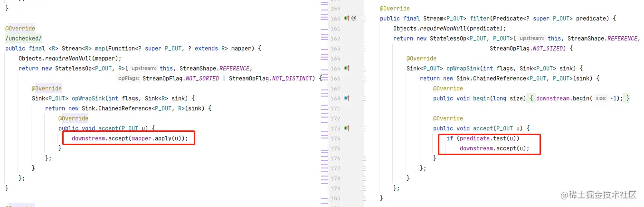Click line number 175

(x=335, y=148)
